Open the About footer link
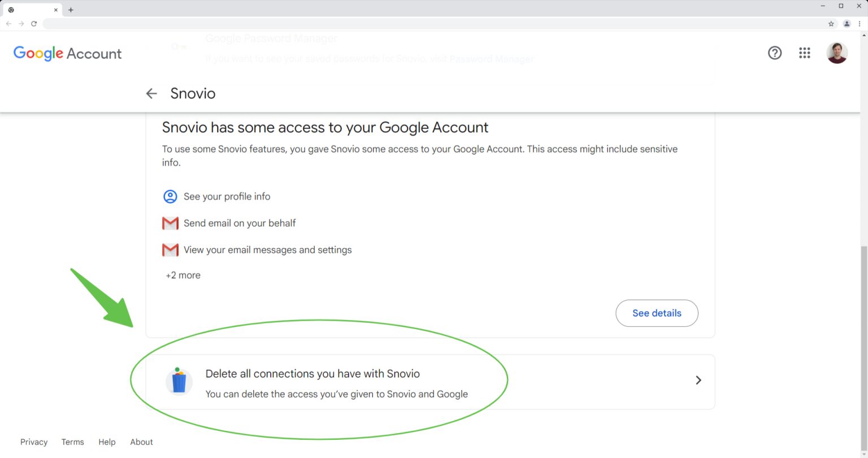The image size is (868, 458). point(141,442)
